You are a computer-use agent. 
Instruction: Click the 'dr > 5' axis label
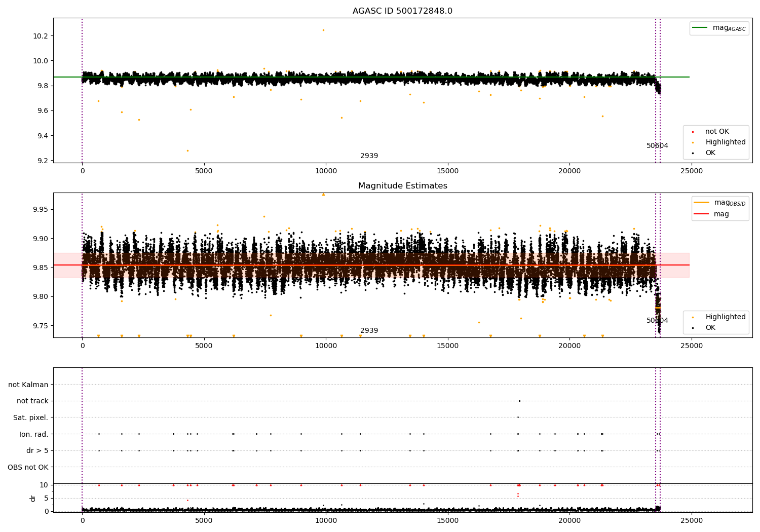(37, 450)
